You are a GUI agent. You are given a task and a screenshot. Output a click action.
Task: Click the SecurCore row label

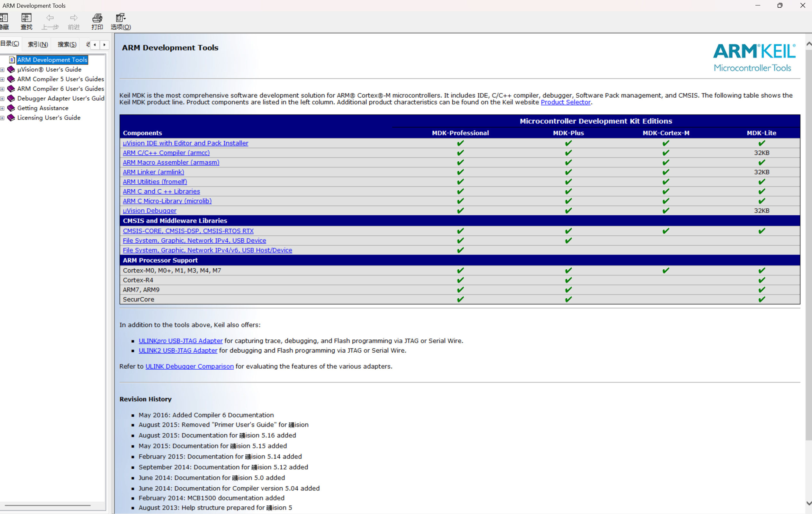pos(139,300)
